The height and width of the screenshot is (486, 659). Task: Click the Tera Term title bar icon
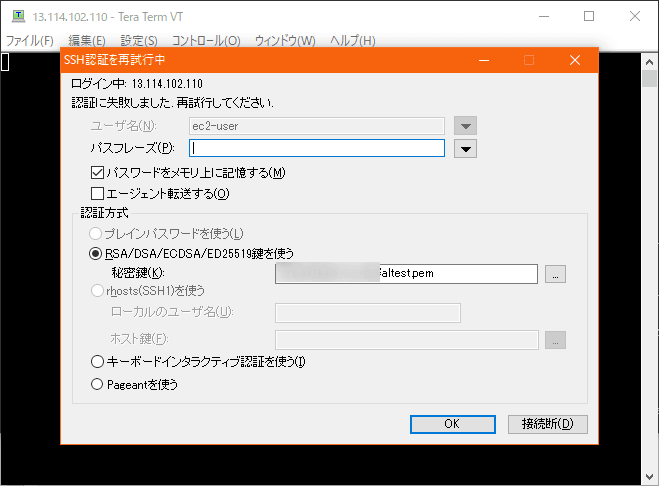coord(18,16)
